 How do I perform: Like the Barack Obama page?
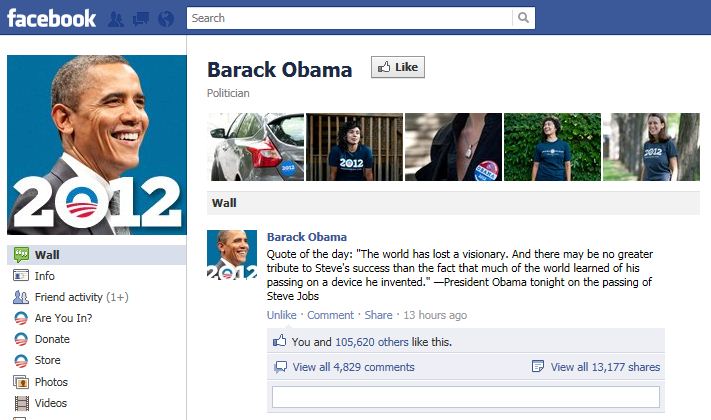click(x=398, y=67)
